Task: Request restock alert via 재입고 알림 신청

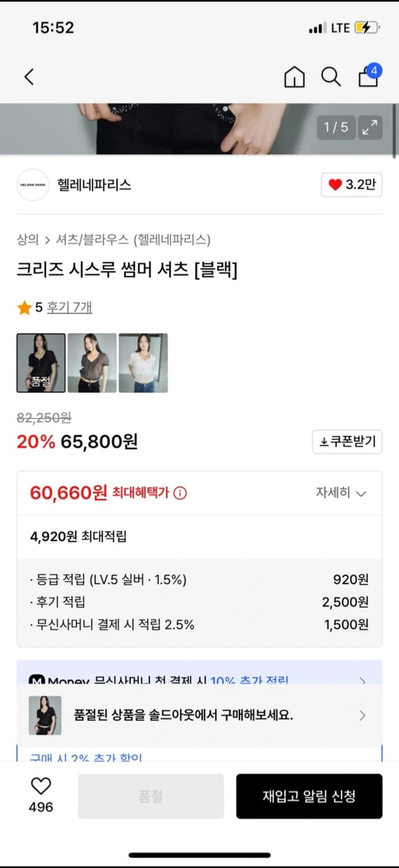Action: tap(309, 796)
